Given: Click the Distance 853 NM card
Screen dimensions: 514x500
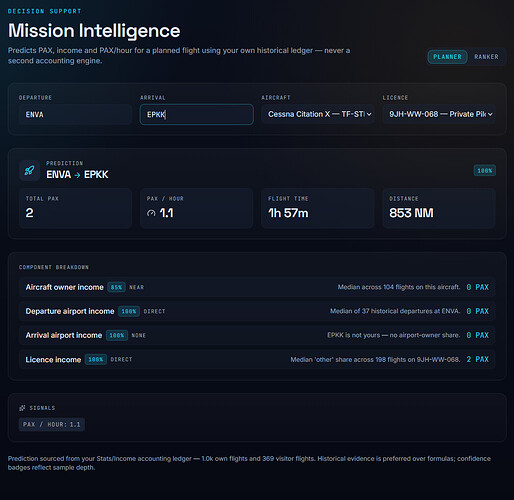Looking at the screenshot, I should 439,208.
